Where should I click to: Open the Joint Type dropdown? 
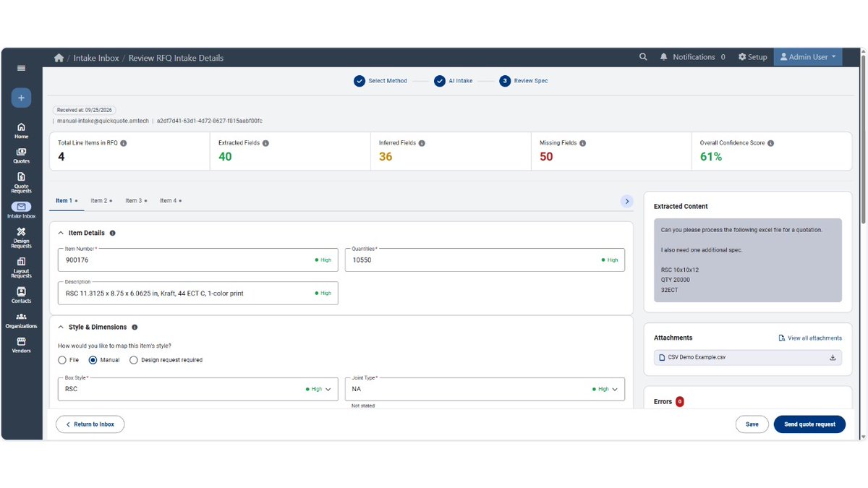pyautogui.click(x=485, y=389)
